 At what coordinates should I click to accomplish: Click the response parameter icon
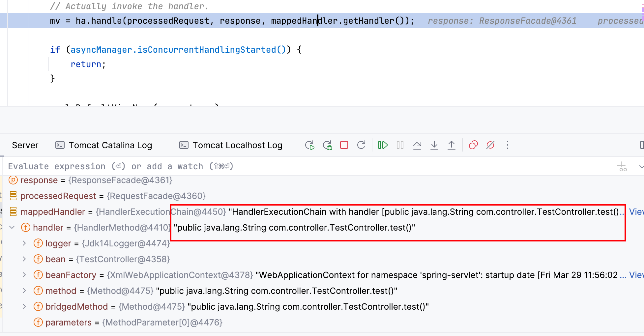pos(13,180)
